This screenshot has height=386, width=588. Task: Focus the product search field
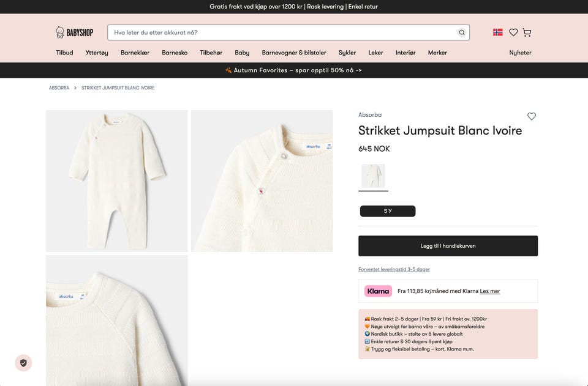click(x=282, y=32)
